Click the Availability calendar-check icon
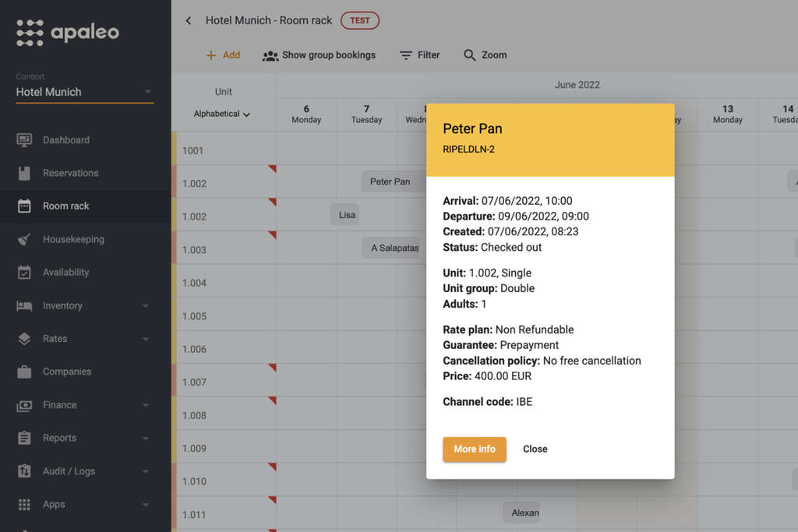This screenshot has width=798, height=532. (x=24, y=273)
